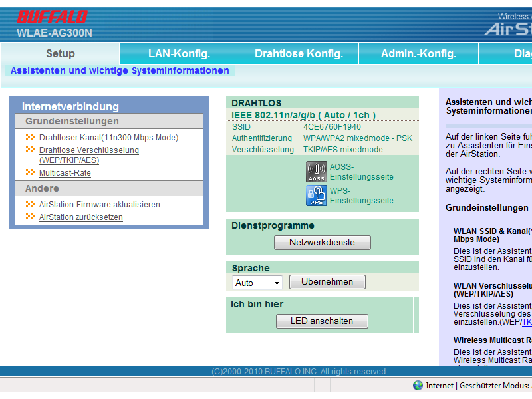532x399 pixels.
Task: Open the AOSS settings icon
Action: pos(317,172)
